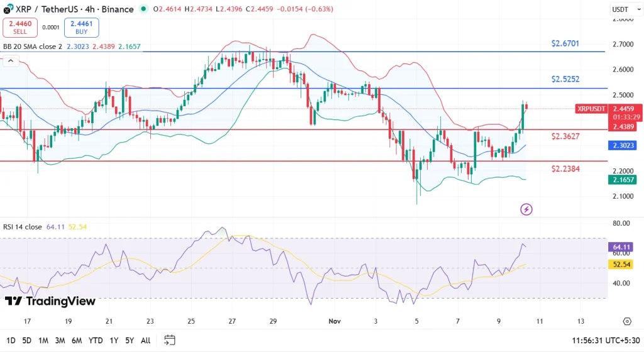This screenshot has height=352, width=644.
Task: Click the XRPUSDT red price label
Action: point(591,109)
